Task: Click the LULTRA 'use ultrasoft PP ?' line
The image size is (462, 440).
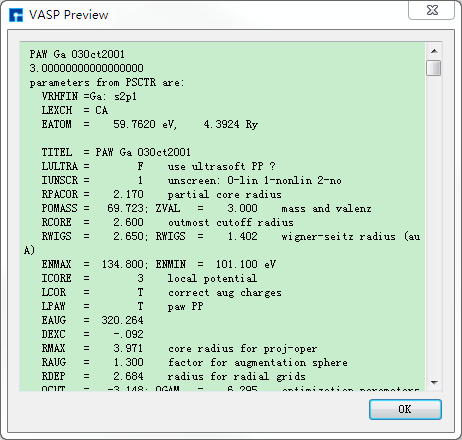Action: 158,166
